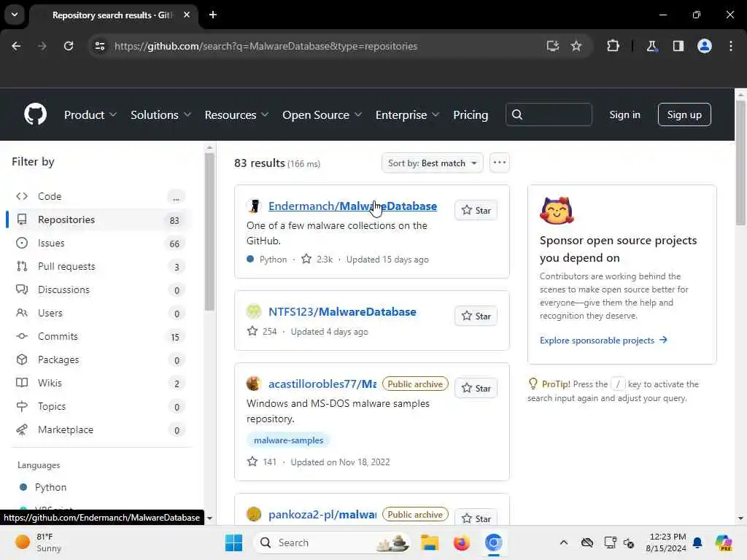The height and width of the screenshot is (560, 747).
Task: Filter by Commits
Action: tap(100, 336)
